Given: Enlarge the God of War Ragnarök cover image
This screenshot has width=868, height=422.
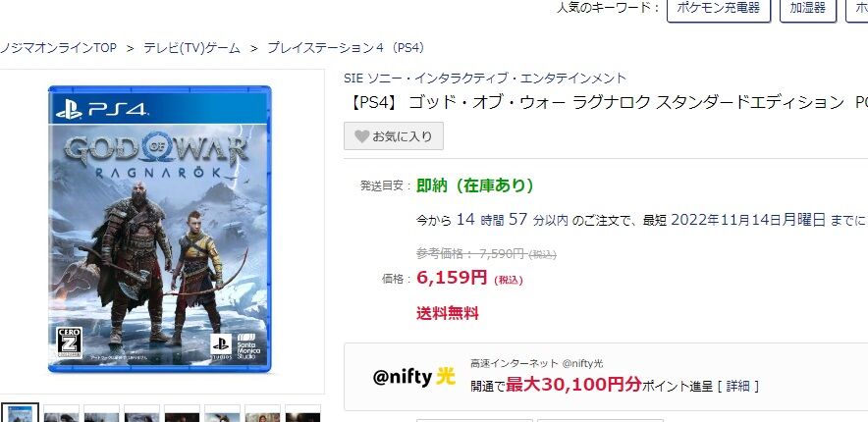Looking at the screenshot, I should tap(159, 229).
